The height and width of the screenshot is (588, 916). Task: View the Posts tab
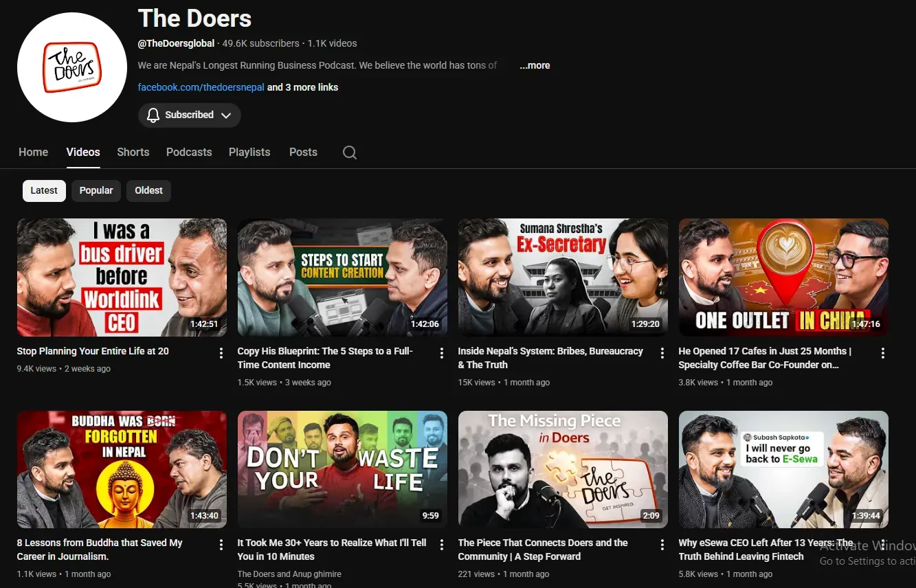click(x=303, y=152)
